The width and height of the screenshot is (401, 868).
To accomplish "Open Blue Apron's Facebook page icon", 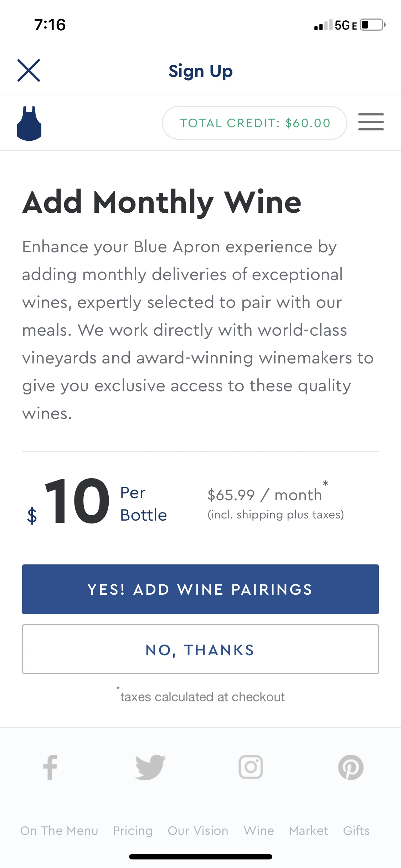I will (50, 767).
